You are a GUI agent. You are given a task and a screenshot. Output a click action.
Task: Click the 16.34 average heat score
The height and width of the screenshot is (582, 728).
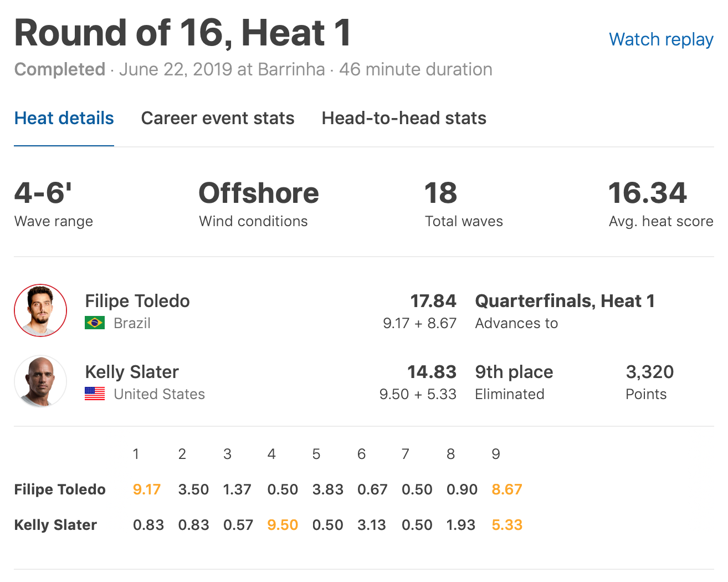coord(647,193)
